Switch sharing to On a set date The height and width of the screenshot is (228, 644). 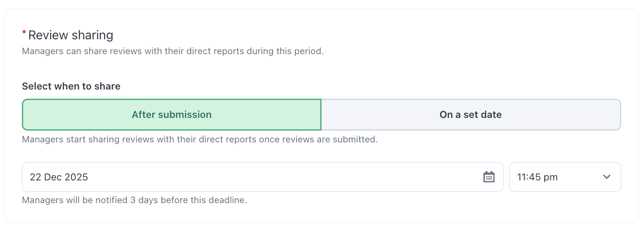tap(470, 115)
